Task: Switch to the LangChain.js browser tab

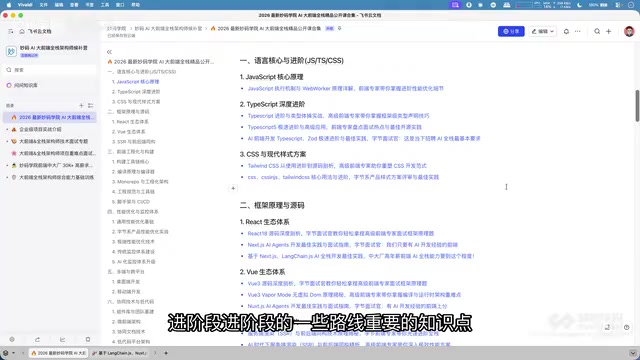Action: click(x=120, y=353)
